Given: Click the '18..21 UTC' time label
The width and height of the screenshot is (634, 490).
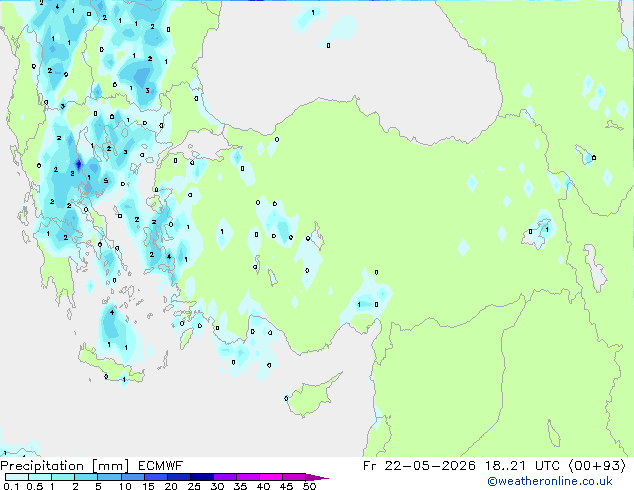Looking at the screenshot, I should pyautogui.click(x=522, y=466).
